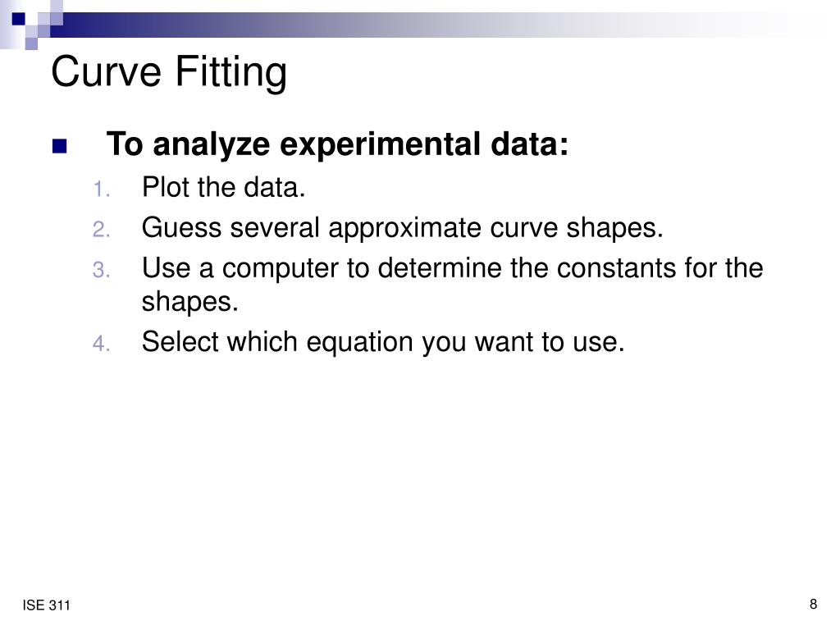This screenshot has height=630, width=840.
Task: Click the light purple square decoration
Action: pyautogui.click(x=32, y=43)
